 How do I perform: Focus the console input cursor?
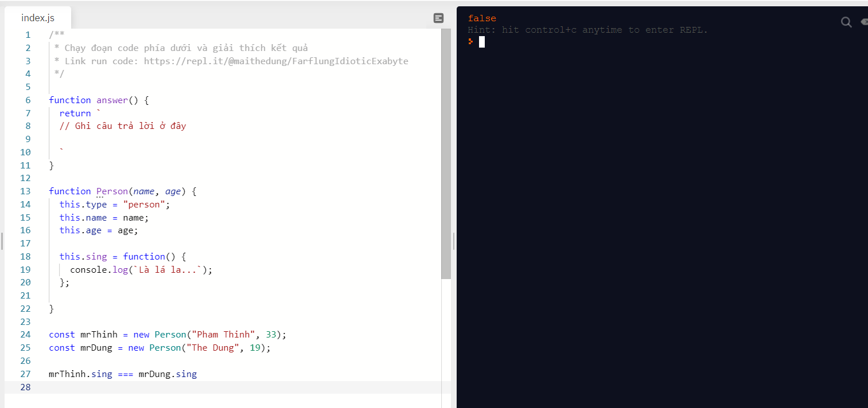(482, 42)
